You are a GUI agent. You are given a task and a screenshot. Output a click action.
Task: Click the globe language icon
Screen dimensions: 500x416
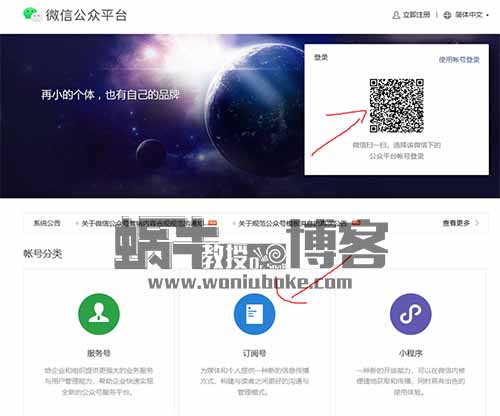[447, 15]
